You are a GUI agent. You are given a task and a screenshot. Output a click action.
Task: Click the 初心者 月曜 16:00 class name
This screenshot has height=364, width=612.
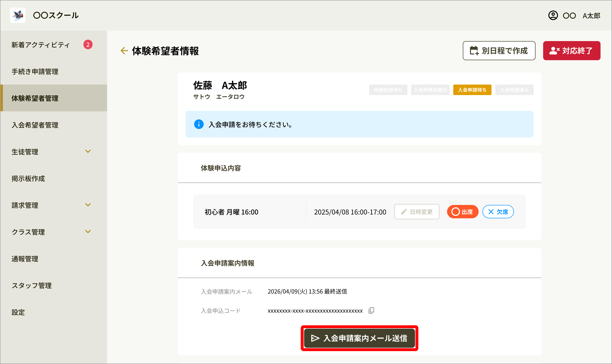(231, 212)
